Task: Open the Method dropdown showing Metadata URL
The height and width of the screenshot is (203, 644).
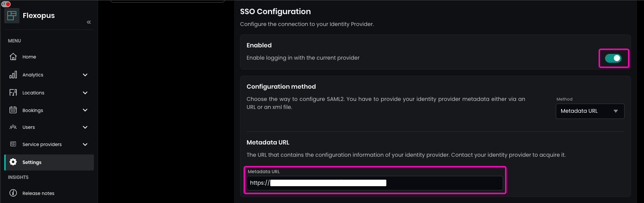Action: [x=590, y=111]
